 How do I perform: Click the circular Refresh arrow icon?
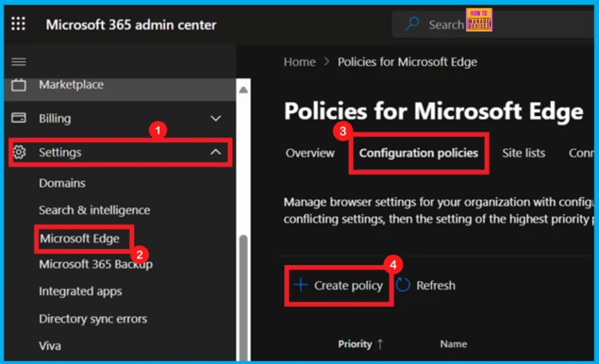click(402, 285)
